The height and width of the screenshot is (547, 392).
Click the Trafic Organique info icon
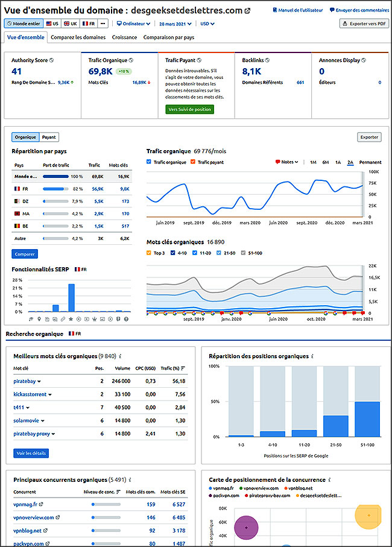tap(131, 60)
